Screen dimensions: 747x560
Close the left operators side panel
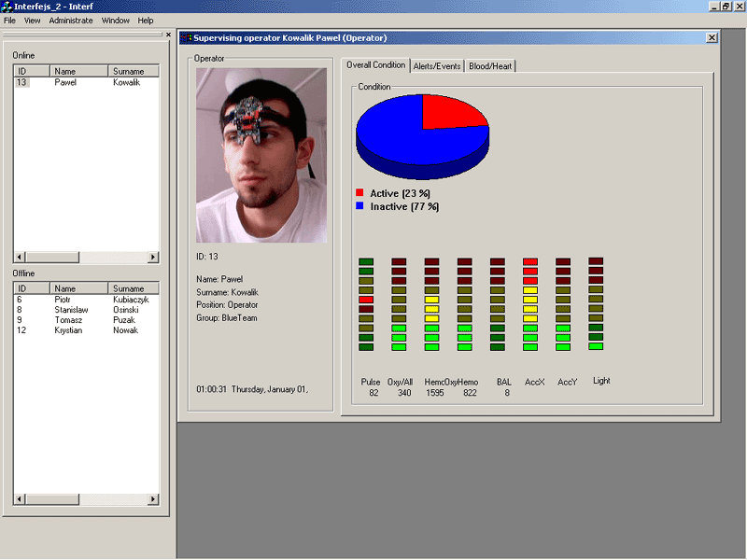point(168,35)
